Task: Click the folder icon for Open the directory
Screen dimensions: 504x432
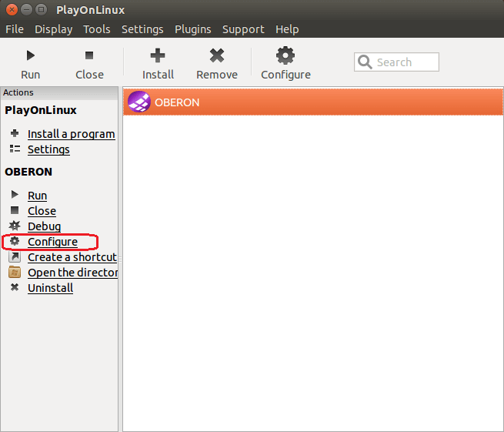Action: [x=15, y=273]
